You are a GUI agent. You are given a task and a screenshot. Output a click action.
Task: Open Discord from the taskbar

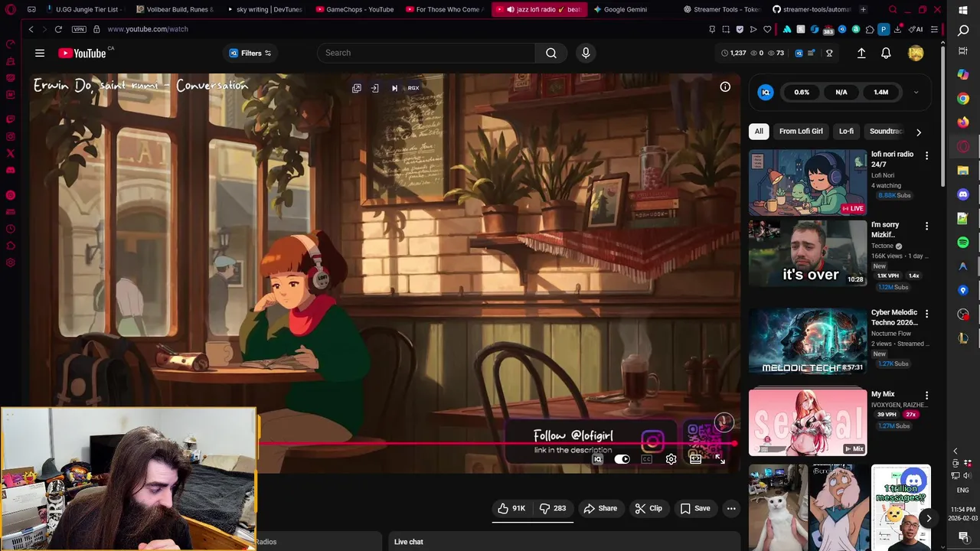coord(963,194)
